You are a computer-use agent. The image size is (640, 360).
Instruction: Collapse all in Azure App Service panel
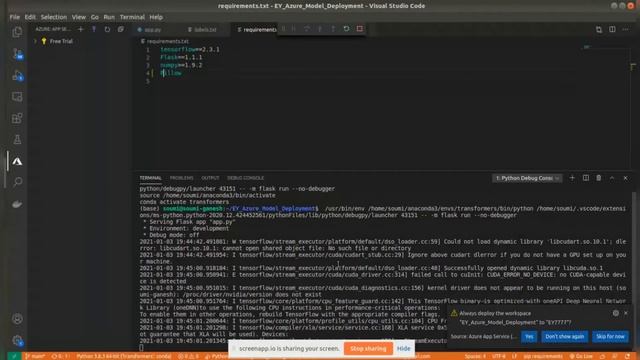pyautogui.click(x=121, y=29)
